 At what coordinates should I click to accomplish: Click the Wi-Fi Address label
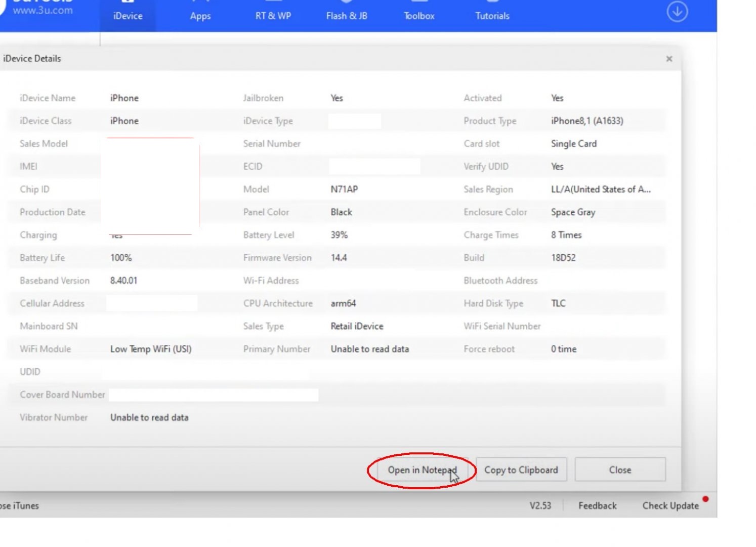(x=271, y=281)
